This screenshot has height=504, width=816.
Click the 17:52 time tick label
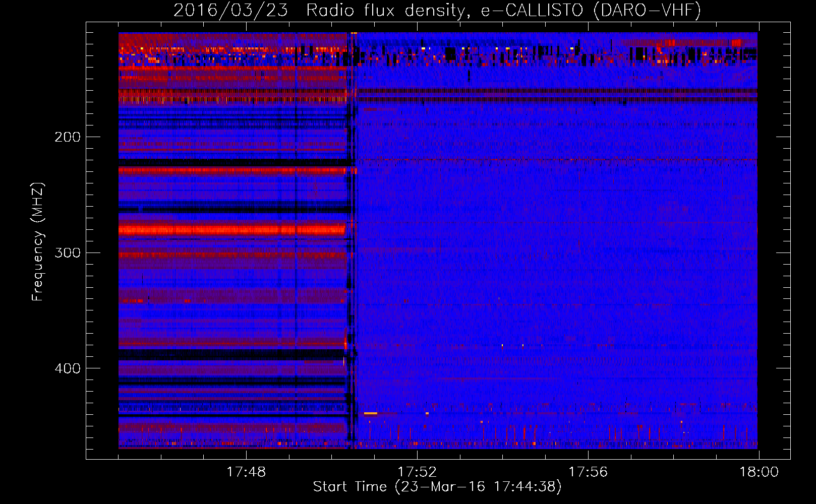pos(417,472)
